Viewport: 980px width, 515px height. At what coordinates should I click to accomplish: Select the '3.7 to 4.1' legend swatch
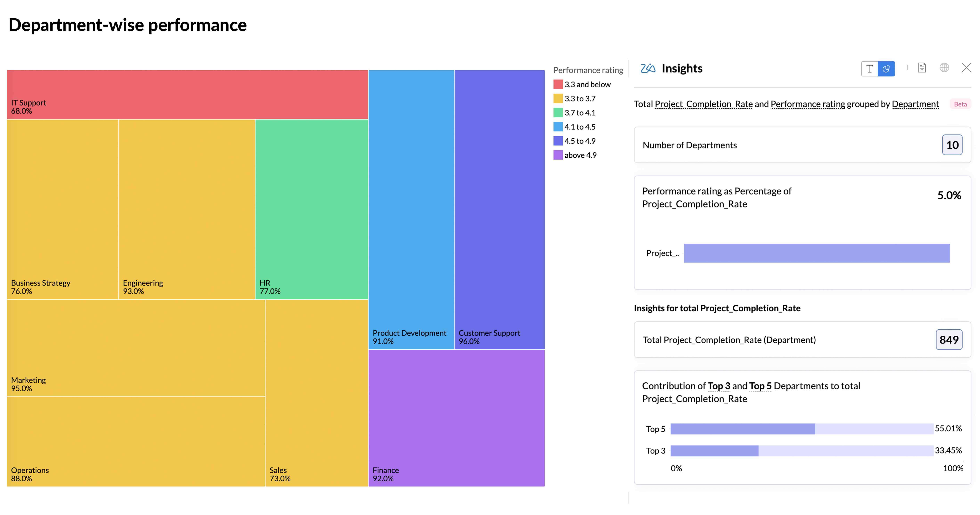[x=558, y=113]
